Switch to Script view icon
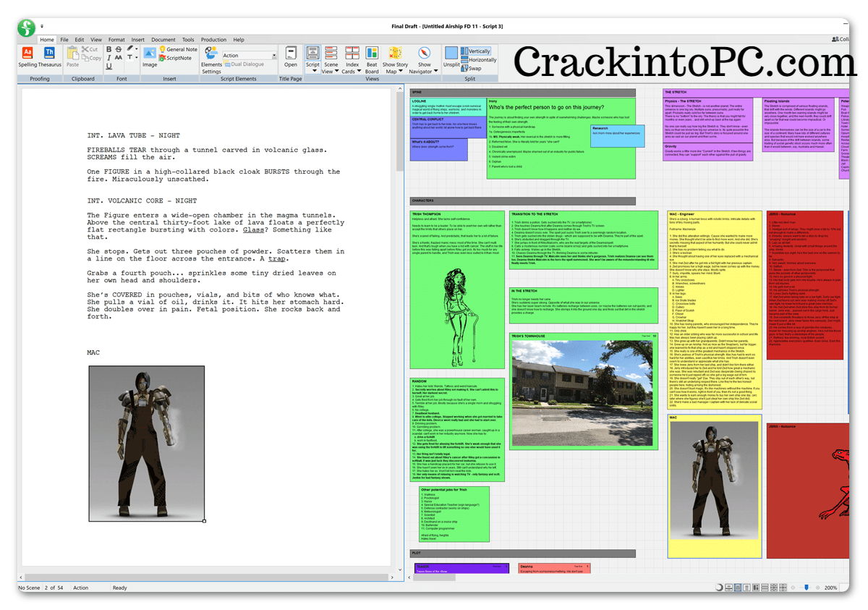Image resolution: width=868 pixels, height=610 pixels. 312,53
